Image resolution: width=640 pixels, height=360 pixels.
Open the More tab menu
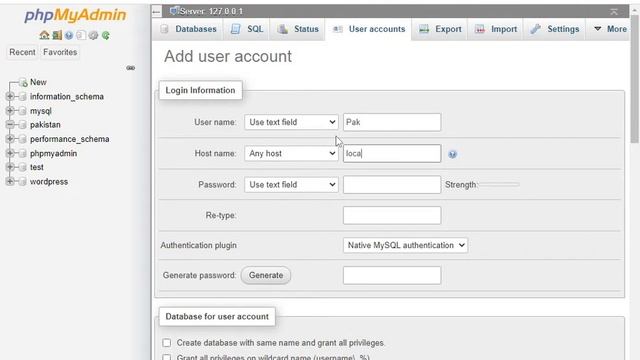click(610, 29)
